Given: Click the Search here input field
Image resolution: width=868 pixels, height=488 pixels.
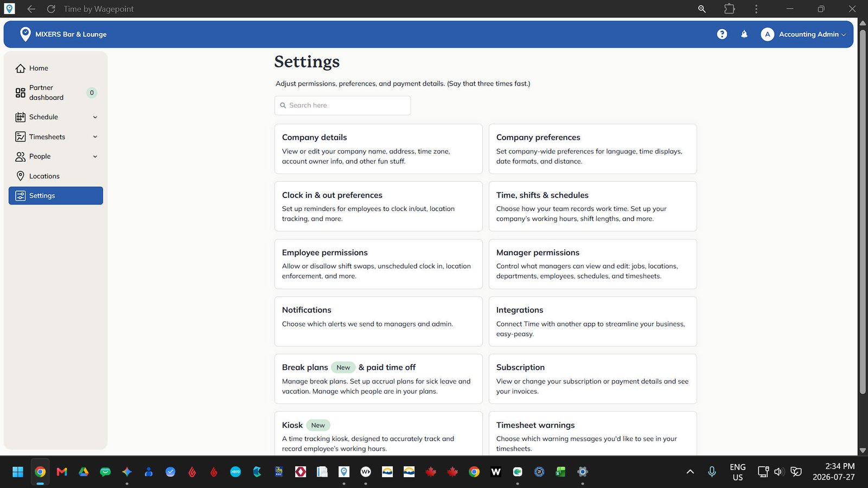Looking at the screenshot, I should (342, 105).
